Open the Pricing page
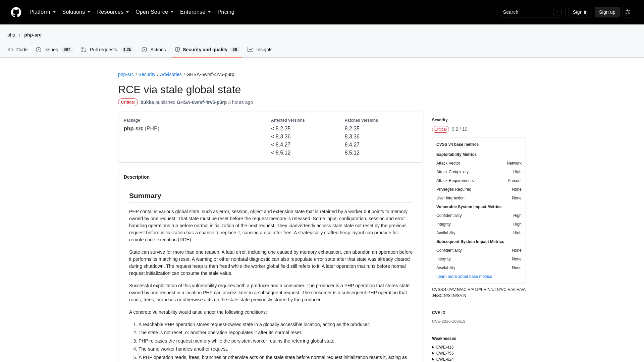644x362 pixels. pos(226,12)
